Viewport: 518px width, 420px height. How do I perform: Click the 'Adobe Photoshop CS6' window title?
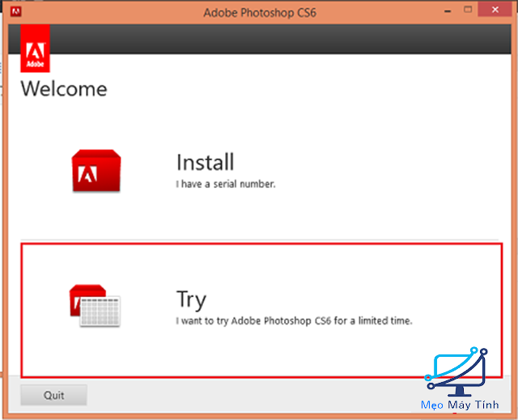click(x=260, y=13)
